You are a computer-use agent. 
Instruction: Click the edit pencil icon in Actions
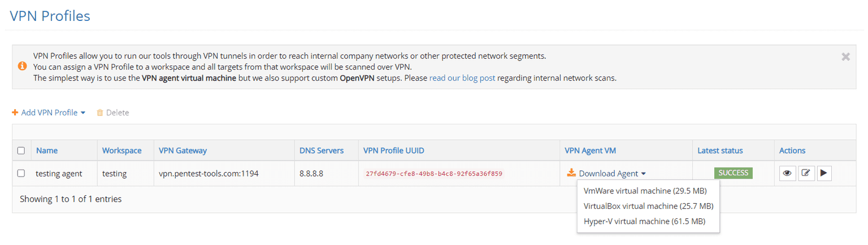pyautogui.click(x=806, y=173)
